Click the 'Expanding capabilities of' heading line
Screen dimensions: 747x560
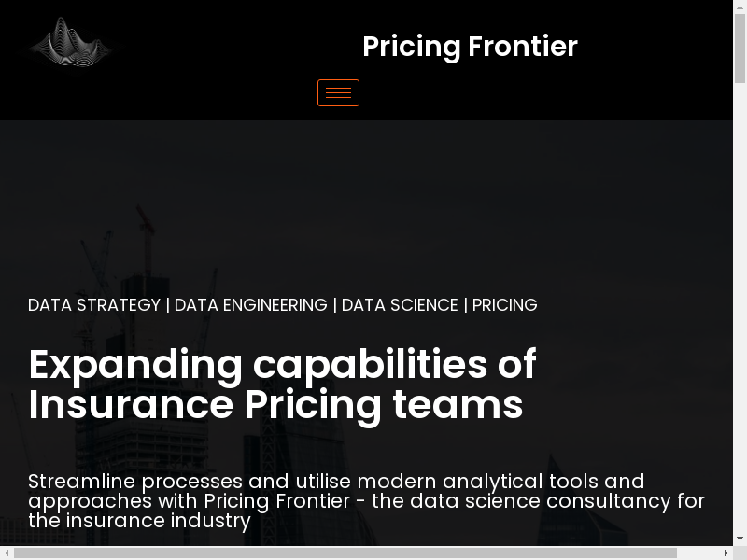pos(282,364)
